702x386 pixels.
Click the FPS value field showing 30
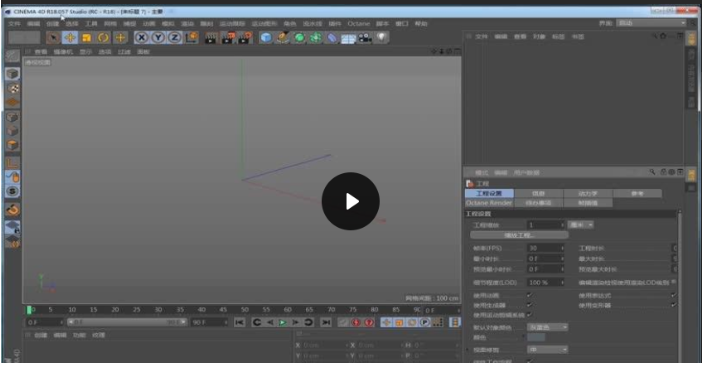(545, 248)
